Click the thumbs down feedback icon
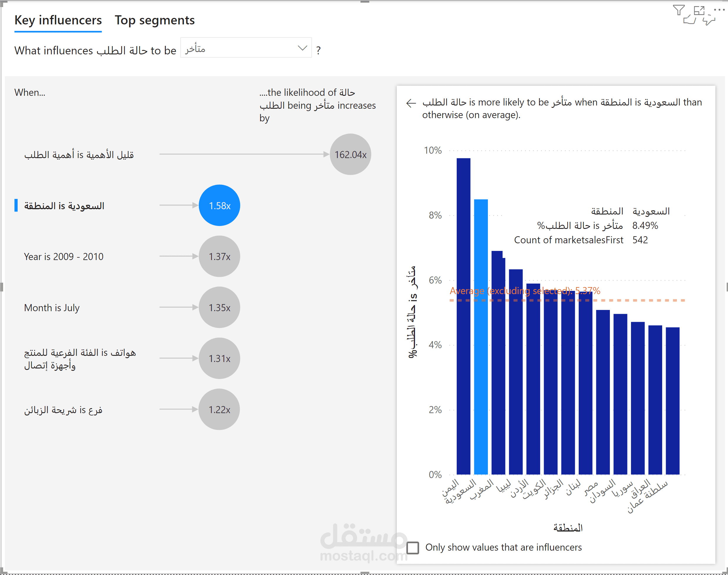Viewport: 728px width, 575px height. point(709,20)
